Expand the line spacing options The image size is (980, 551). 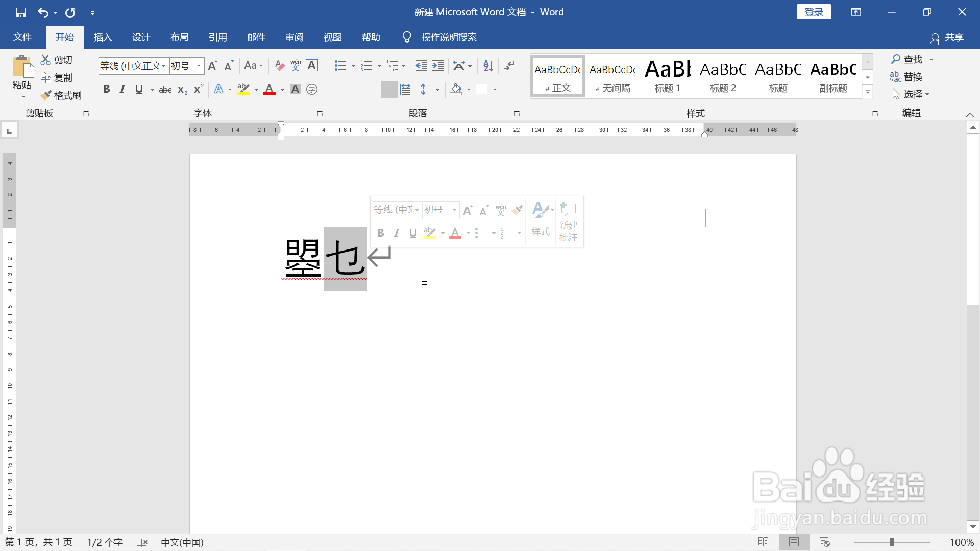click(430, 89)
